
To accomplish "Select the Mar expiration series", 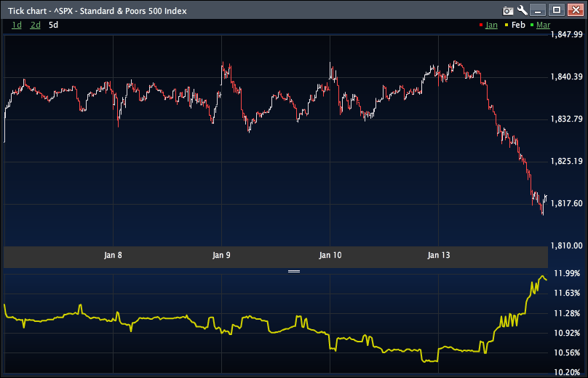I will 544,25.
